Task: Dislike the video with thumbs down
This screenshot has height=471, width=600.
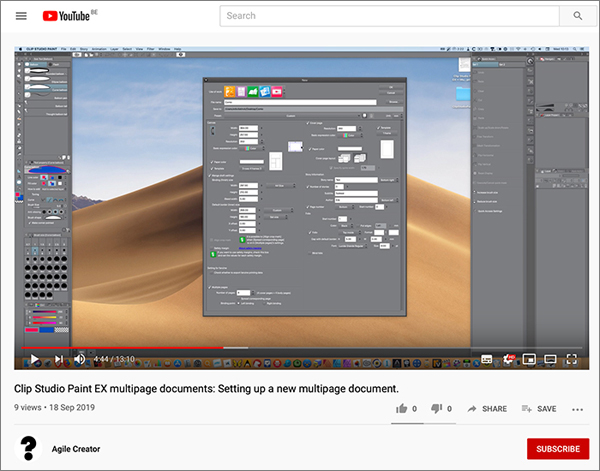Action: point(436,409)
